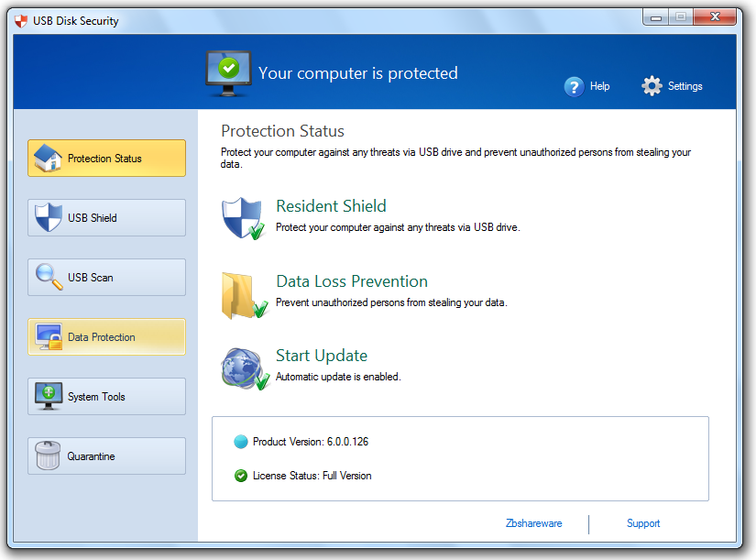Click the magnifier icon beside USB Scan
Screen dimensions: 756x560
[x=49, y=277]
